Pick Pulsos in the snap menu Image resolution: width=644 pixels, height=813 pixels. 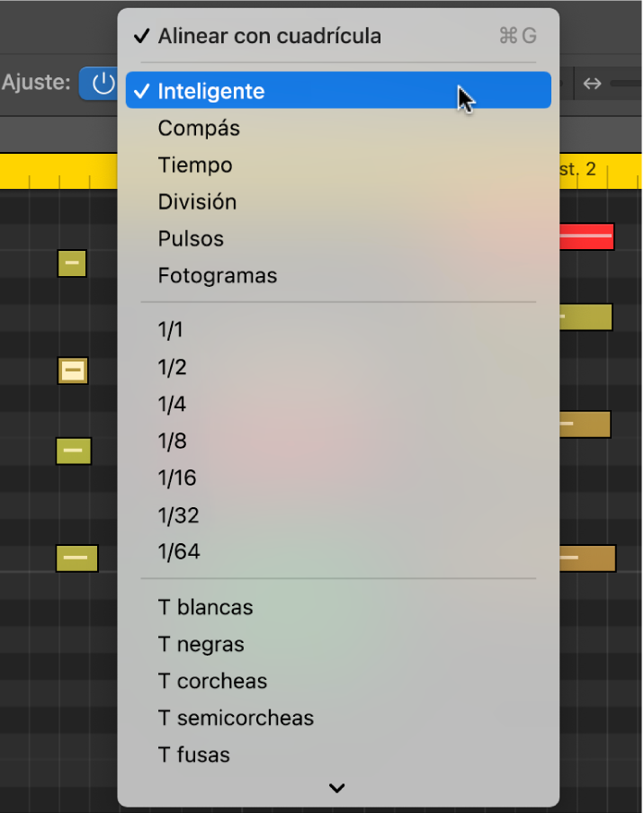[191, 238]
